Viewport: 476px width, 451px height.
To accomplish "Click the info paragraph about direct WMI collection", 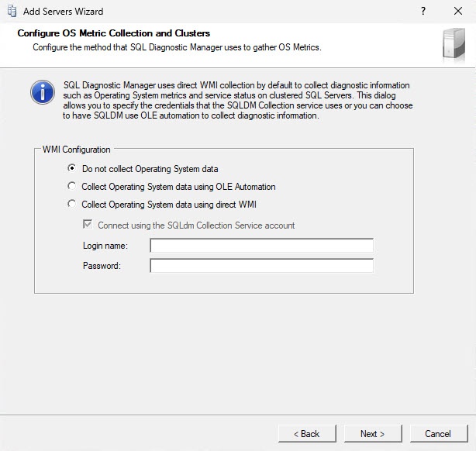I will (238, 100).
